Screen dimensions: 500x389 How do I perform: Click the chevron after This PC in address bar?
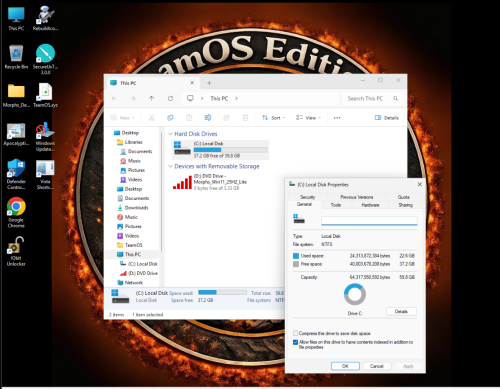pyautogui.click(x=236, y=98)
